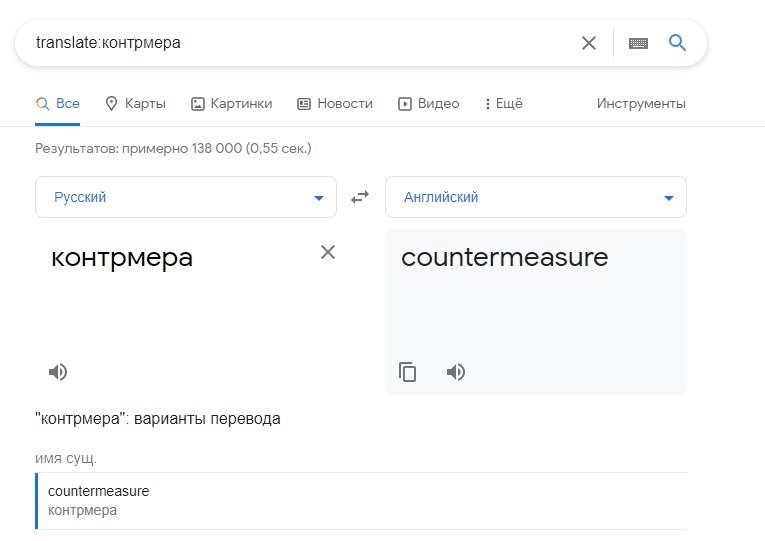This screenshot has width=765, height=541.
Task: Clear the source text контрмера
Action: (328, 252)
